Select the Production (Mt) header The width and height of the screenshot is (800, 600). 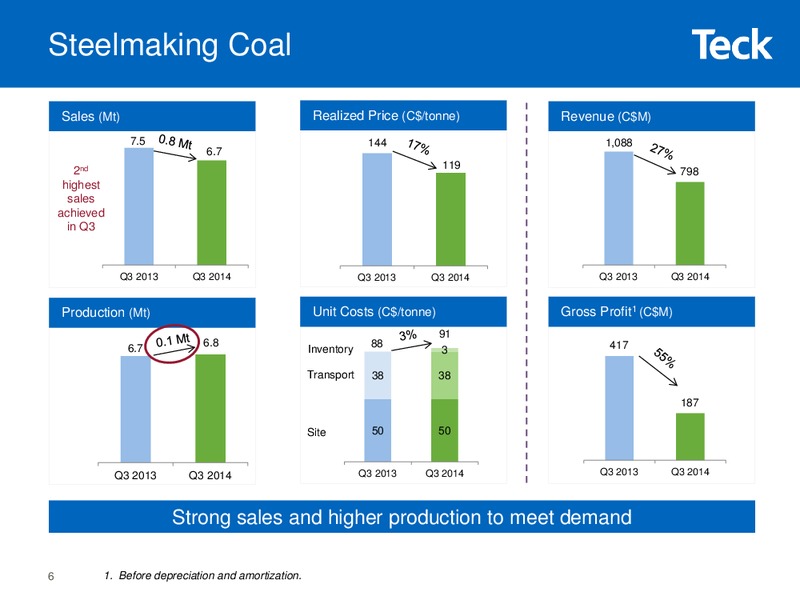click(x=152, y=312)
